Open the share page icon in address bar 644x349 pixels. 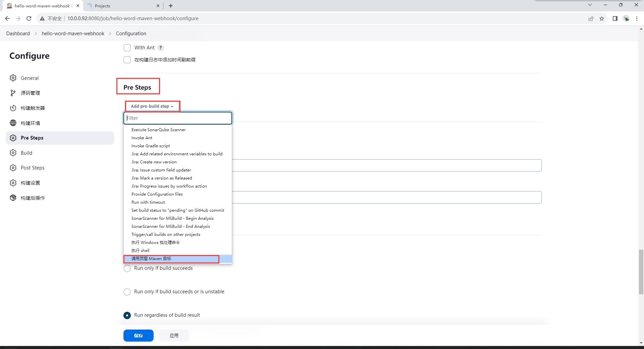591,18
